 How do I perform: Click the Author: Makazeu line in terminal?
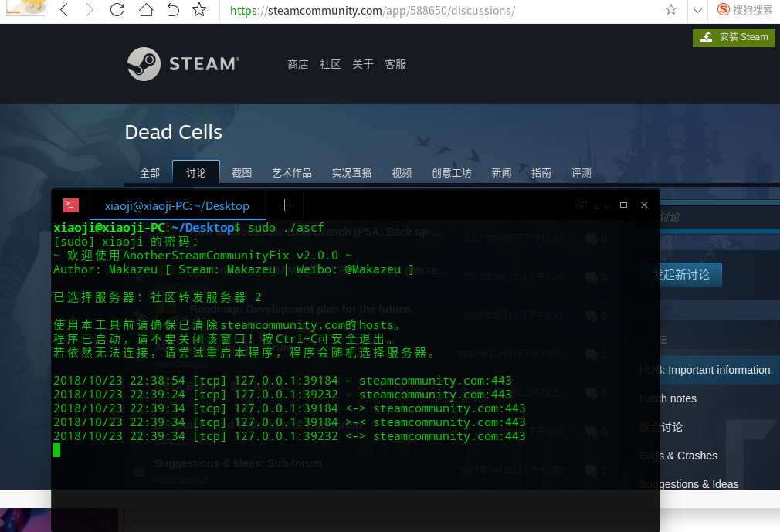[x=234, y=269]
